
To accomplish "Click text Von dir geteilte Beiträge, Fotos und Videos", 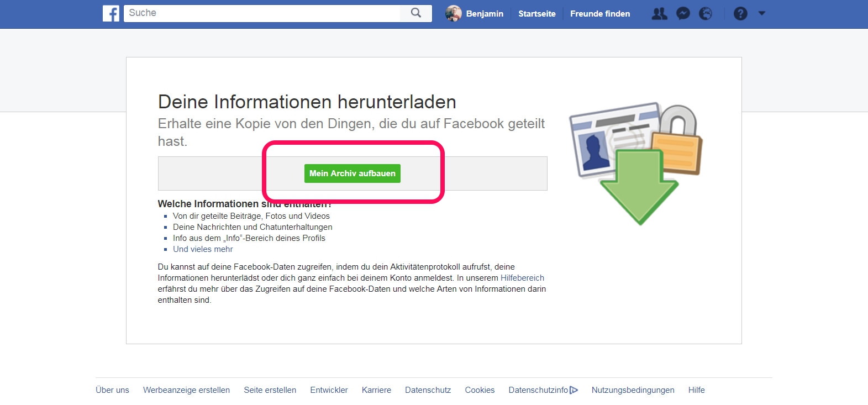I will coord(251,216).
